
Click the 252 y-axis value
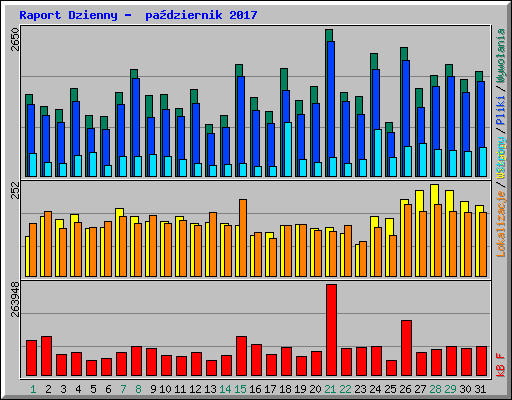(x=15, y=190)
